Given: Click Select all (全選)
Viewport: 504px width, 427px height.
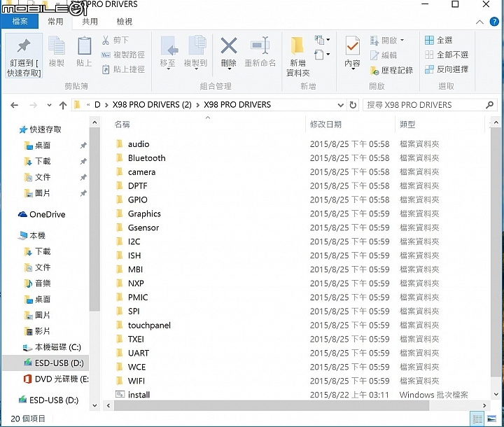Looking at the screenshot, I should tap(438, 40).
